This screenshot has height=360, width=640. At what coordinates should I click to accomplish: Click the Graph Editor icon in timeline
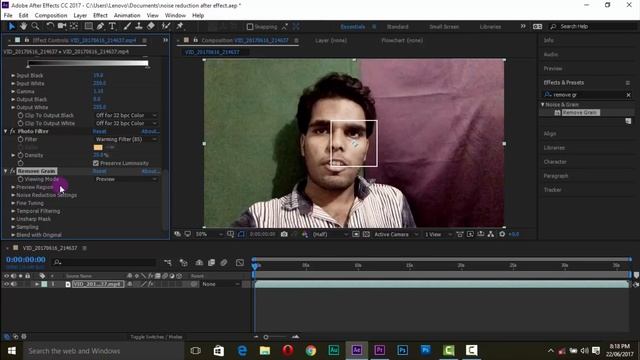click(x=240, y=262)
